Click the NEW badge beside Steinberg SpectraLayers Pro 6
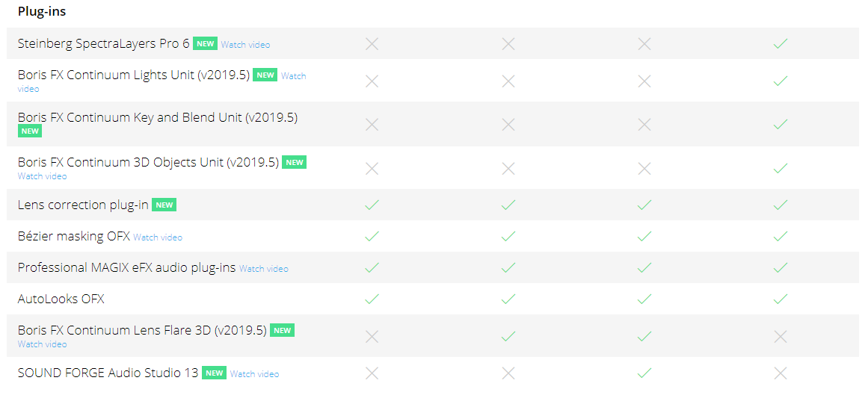The height and width of the screenshot is (407, 868). 205,44
